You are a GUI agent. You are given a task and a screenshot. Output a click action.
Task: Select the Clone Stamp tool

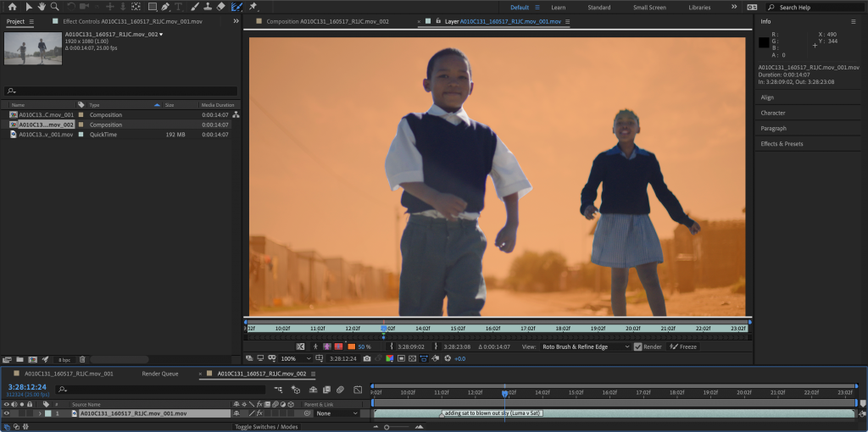pyautogui.click(x=207, y=7)
